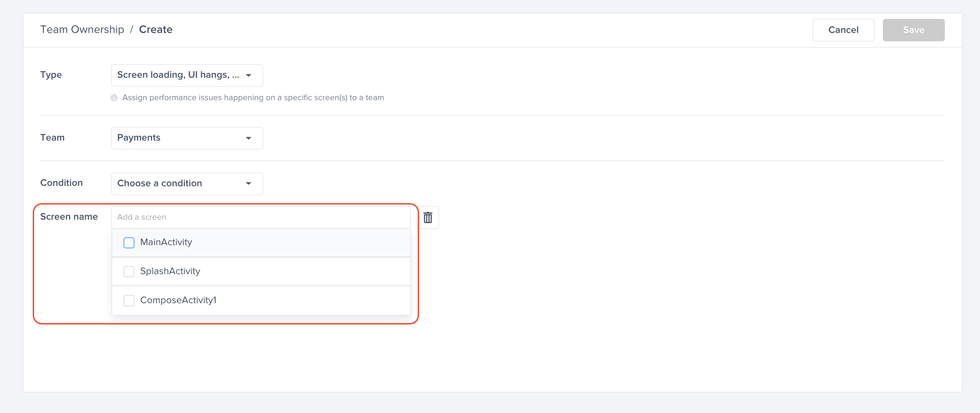
Task: Click the trash icon beside Screen name
Action: point(428,217)
